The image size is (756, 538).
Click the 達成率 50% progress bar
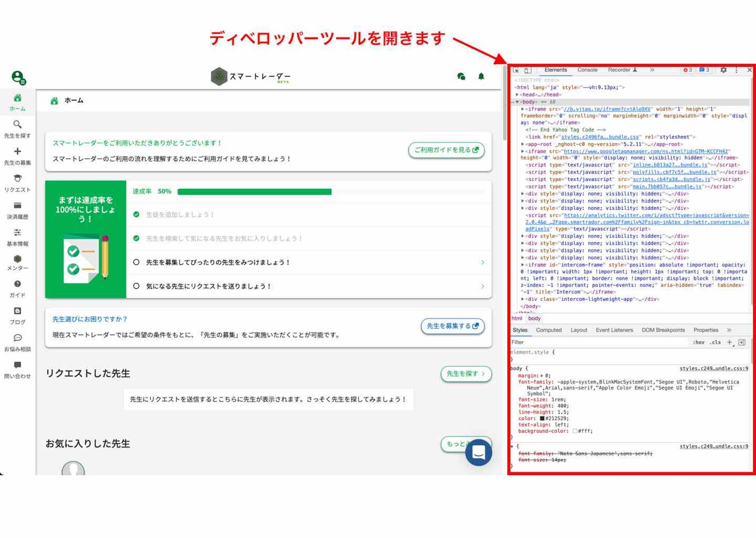(x=332, y=192)
